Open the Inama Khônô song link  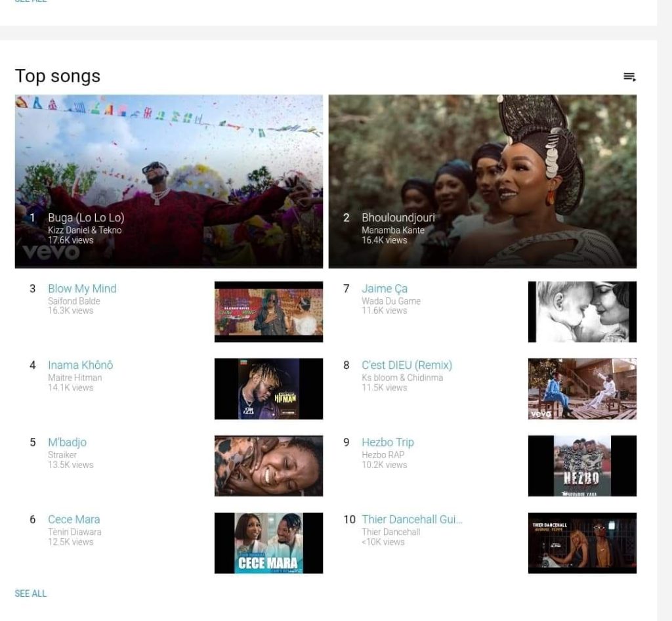click(x=81, y=365)
